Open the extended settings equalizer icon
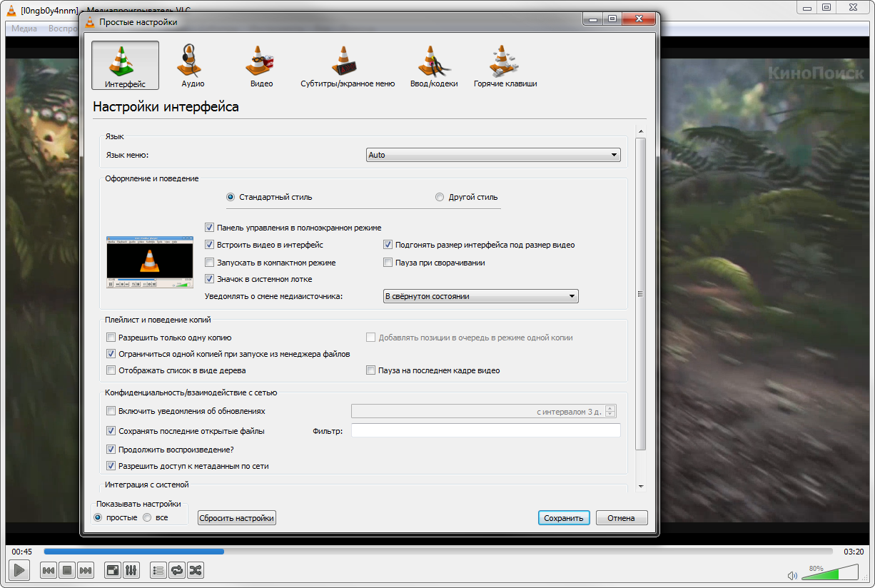 [x=131, y=569]
